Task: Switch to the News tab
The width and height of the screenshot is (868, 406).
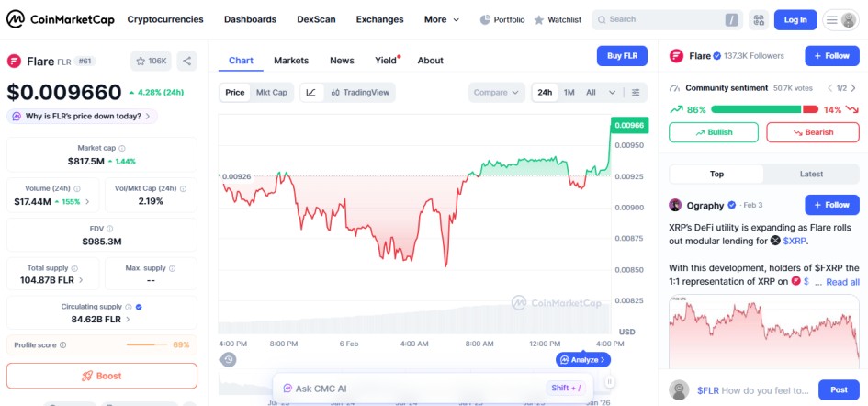Action: pos(342,61)
